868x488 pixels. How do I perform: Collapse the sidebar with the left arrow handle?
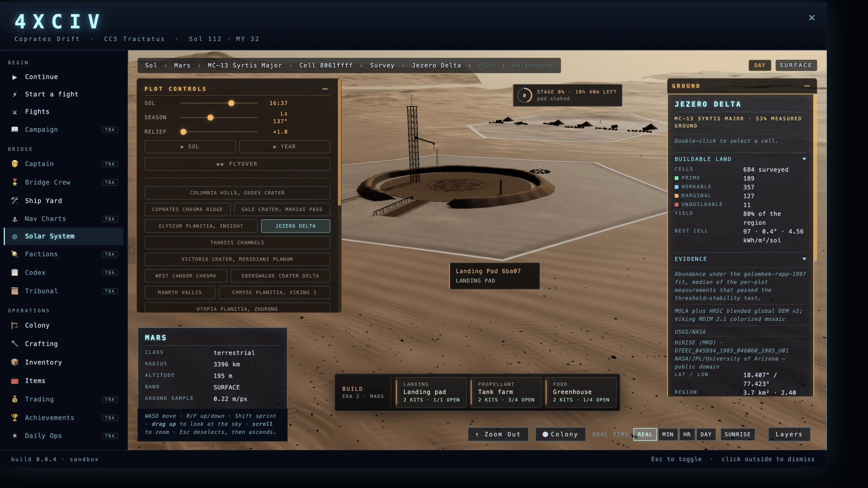pyautogui.click(x=132, y=251)
